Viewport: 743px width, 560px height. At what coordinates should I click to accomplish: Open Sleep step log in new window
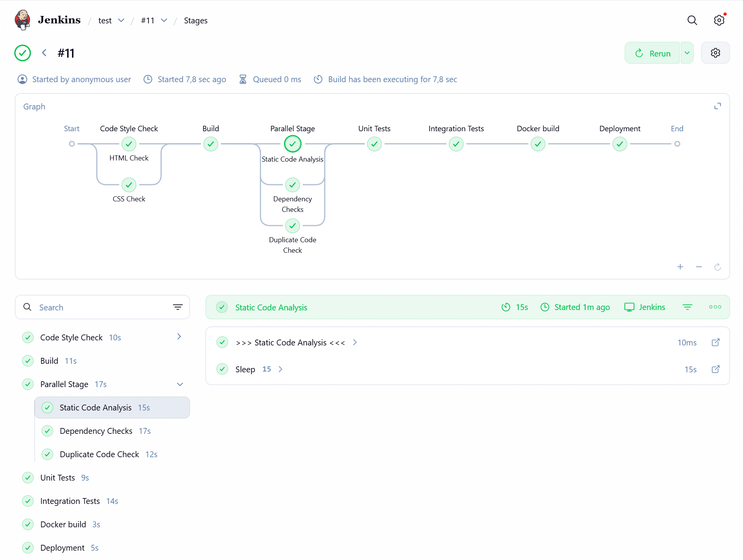(x=715, y=369)
